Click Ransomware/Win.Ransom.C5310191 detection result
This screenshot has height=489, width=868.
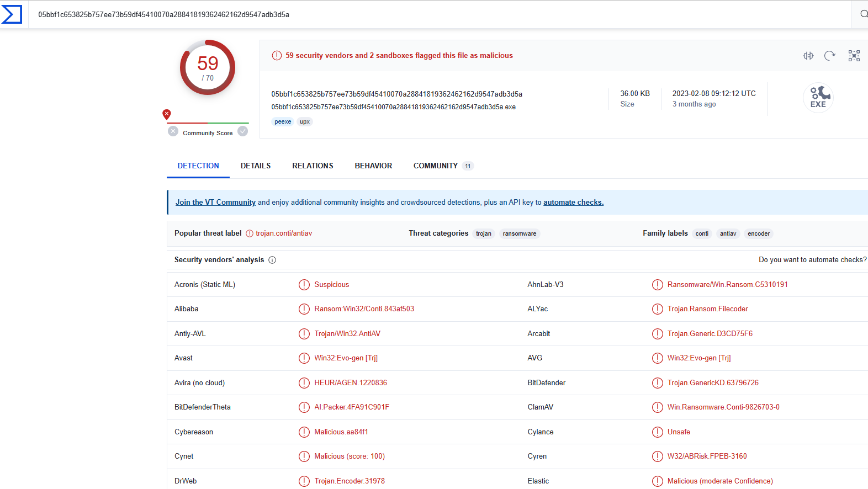(x=728, y=285)
